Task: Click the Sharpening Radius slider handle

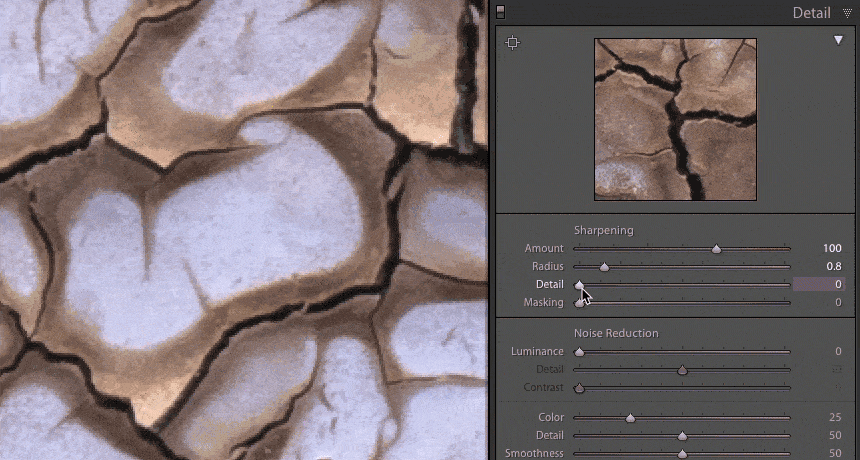Action: pyautogui.click(x=604, y=267)
